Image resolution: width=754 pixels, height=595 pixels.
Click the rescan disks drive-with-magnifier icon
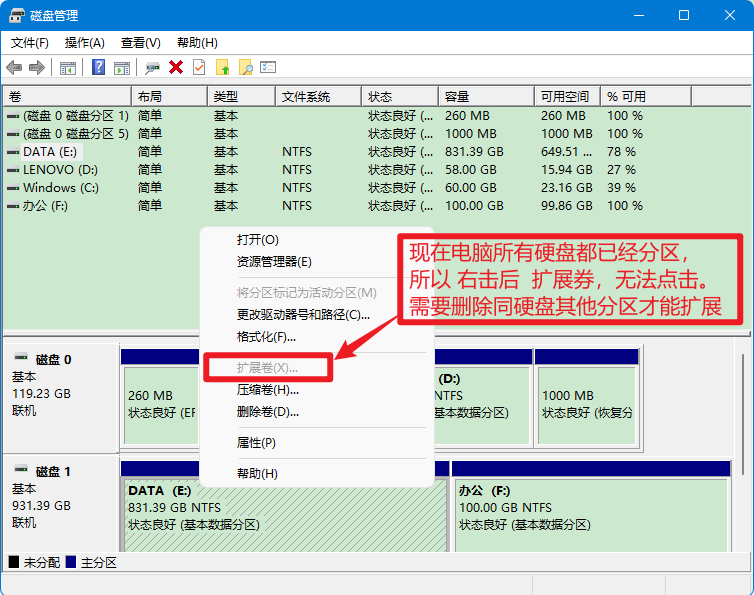click(x=152, y=68)
